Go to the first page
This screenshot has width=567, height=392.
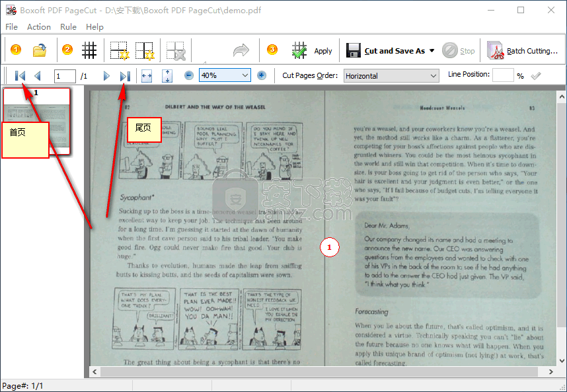click(x=20, y=76)
